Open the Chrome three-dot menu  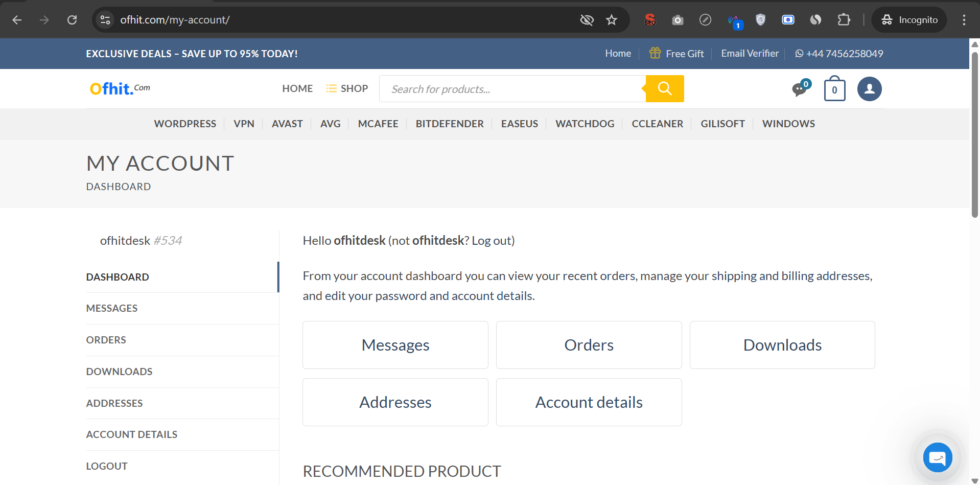[x=964, y=20]
